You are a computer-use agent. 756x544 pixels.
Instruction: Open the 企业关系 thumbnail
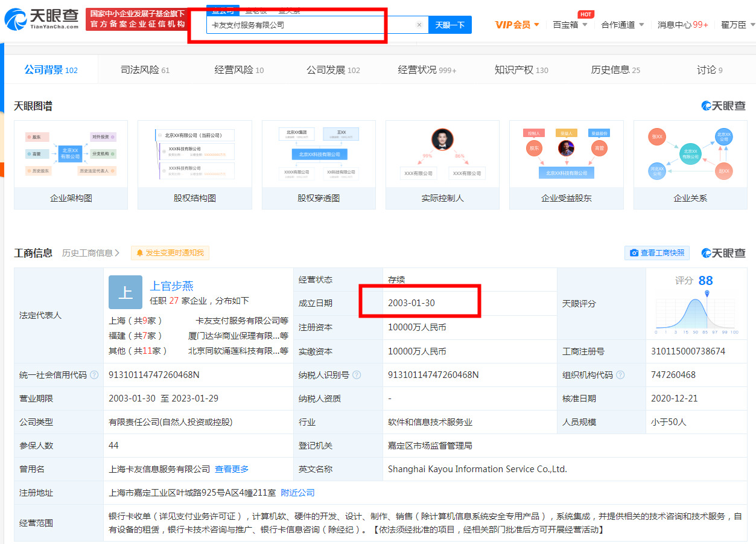click(x=690, y=165)
